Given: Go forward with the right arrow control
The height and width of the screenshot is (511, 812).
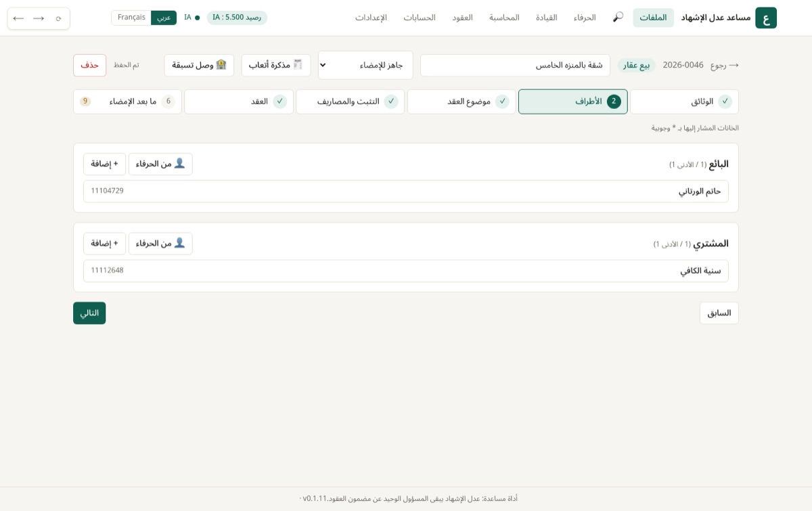Looking at the screenshot, I should [39, 18].
